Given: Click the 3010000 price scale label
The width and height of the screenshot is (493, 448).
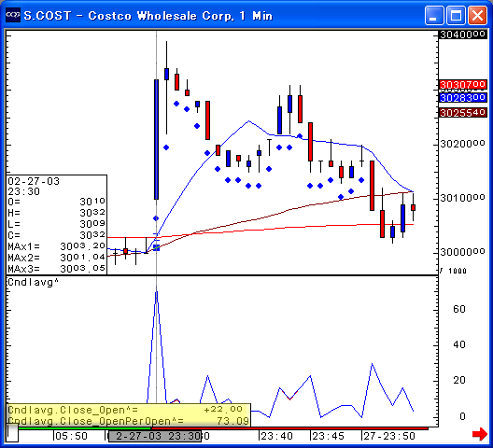Looking at the screenshot, I should pos(462,199).
